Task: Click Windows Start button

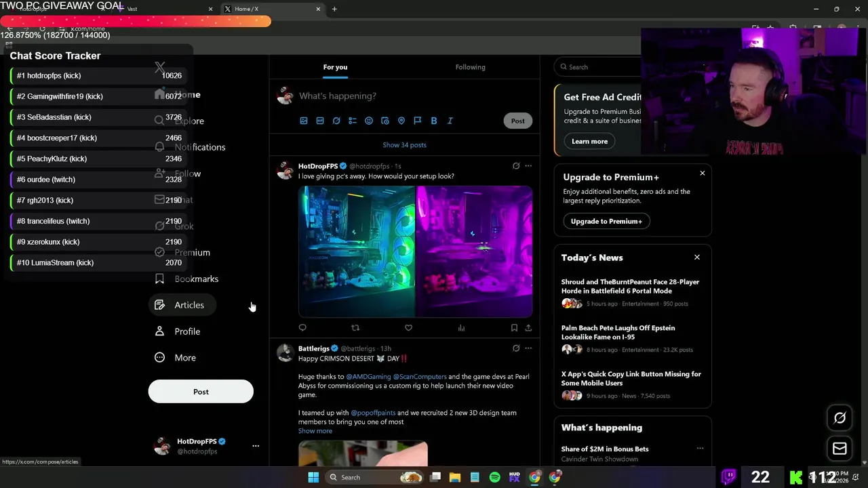Action: [313, 477]
